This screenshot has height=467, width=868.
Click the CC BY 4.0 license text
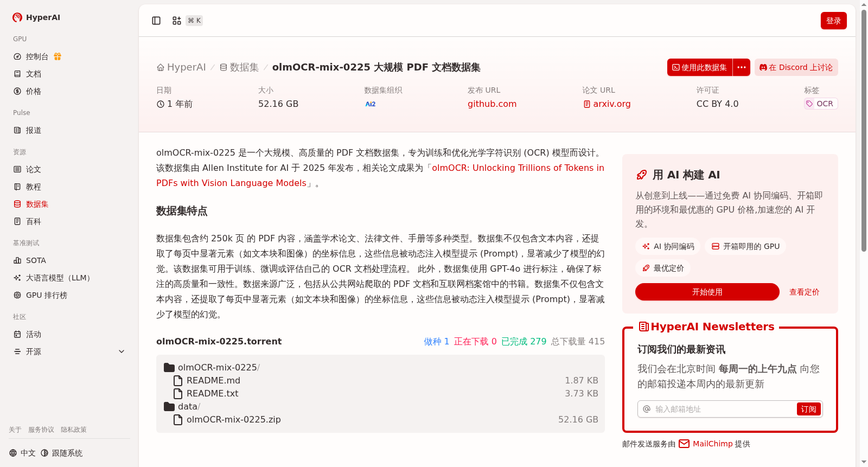(x=717, y=104)
